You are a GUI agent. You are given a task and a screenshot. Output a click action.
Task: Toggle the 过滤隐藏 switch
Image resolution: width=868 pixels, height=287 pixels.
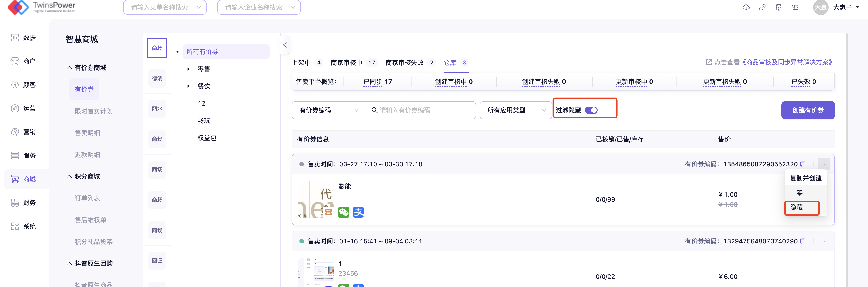tap(591, 110)
